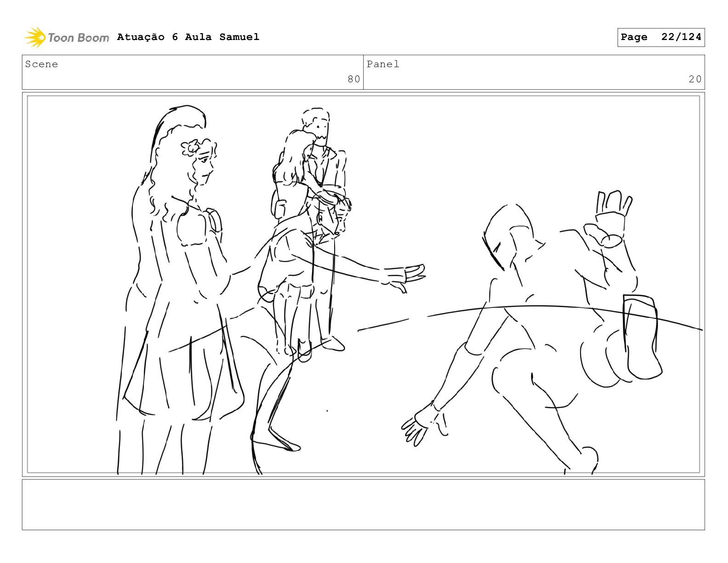The height and width of the screenshot is (563, 728).
Task: Click the title 'Atuação 6 Aula Samuel'
Action: (188, 37)
